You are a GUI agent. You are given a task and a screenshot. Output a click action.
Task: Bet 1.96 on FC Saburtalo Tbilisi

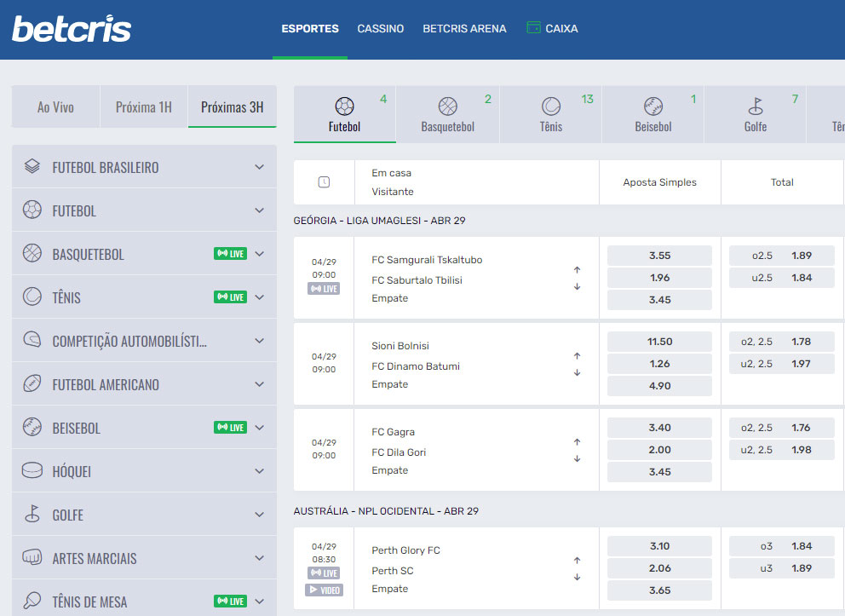(659, 278)
